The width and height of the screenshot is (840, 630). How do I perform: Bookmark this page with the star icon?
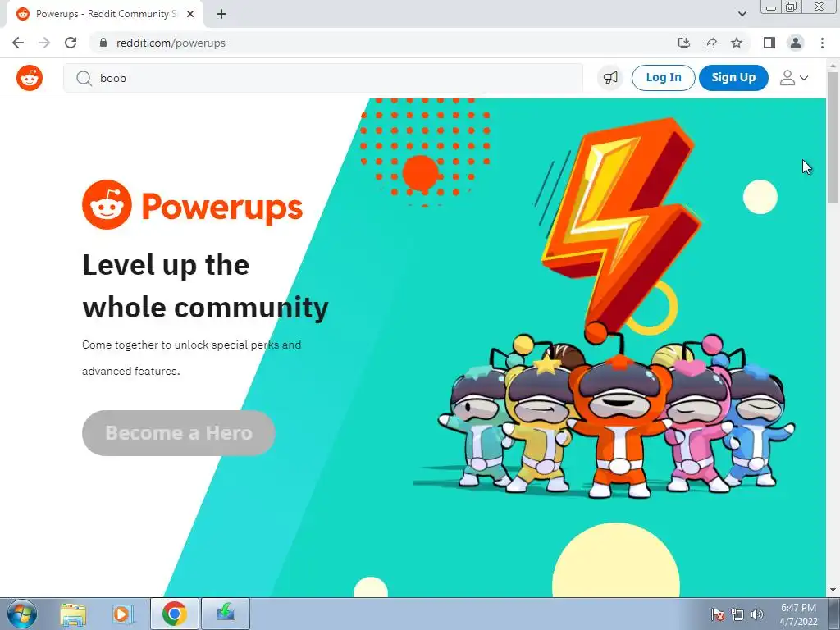(737, 43)
